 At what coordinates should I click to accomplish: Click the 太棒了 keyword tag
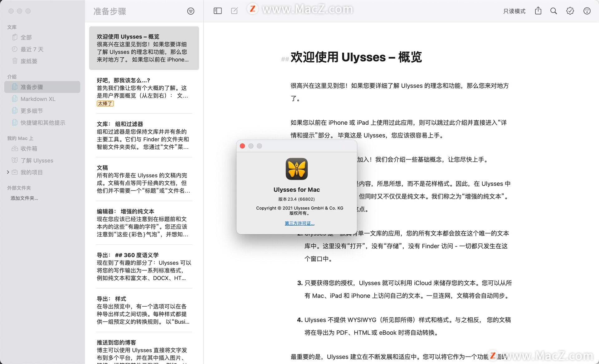[105, 103]
